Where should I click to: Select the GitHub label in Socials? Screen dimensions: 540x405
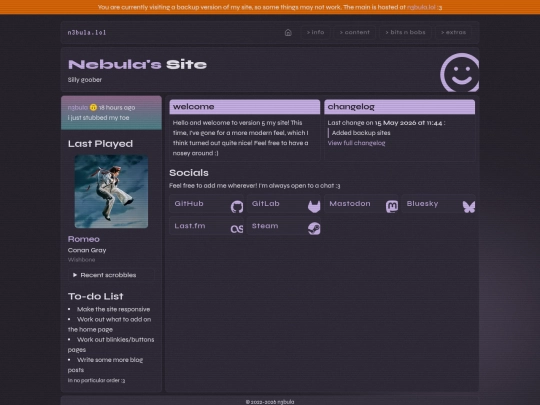point(189,204)
